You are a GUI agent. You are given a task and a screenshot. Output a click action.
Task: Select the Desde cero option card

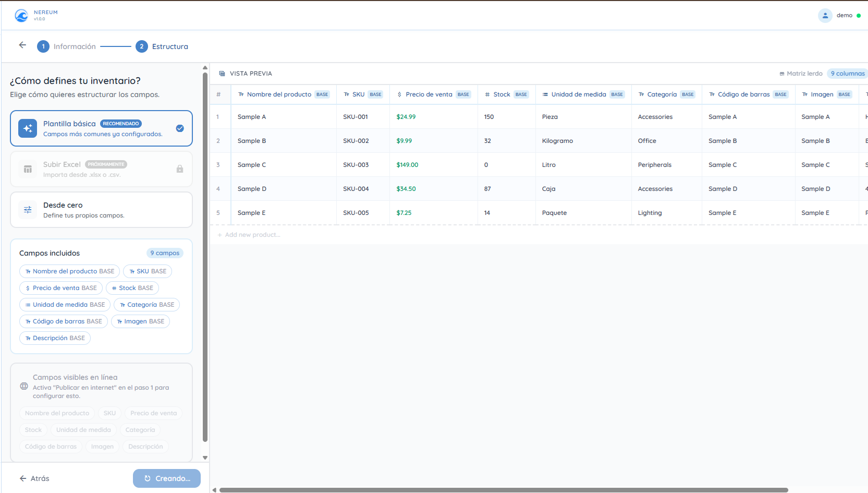point(101,210)
